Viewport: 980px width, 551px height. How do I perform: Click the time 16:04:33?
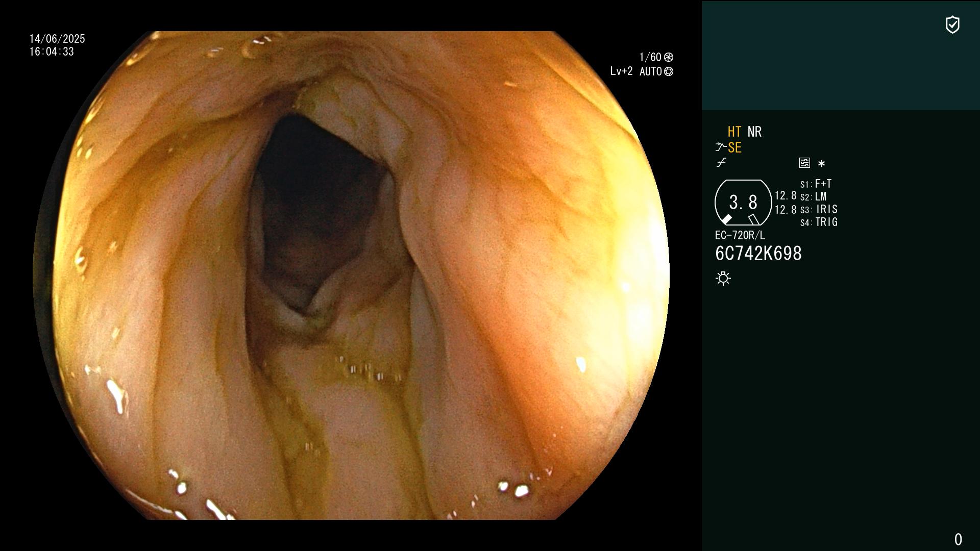click(x=52, y=52)
